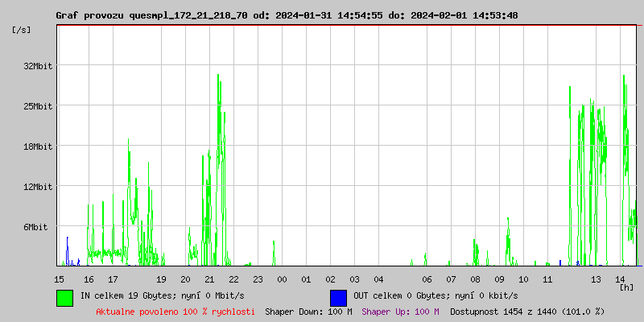Click the 12Mbit y-axis label
The width and height of the screenshot is (644, 322).
[37, 187]
